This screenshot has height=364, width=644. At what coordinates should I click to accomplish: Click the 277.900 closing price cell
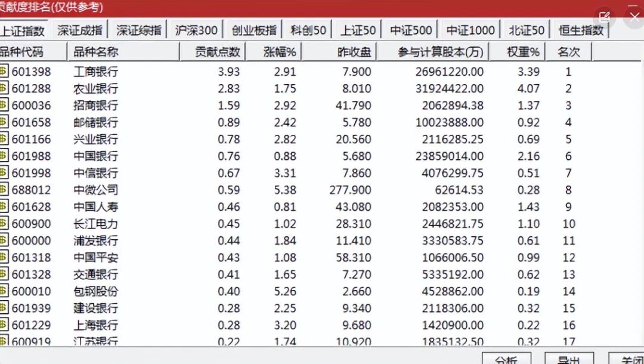pos(351,190)
